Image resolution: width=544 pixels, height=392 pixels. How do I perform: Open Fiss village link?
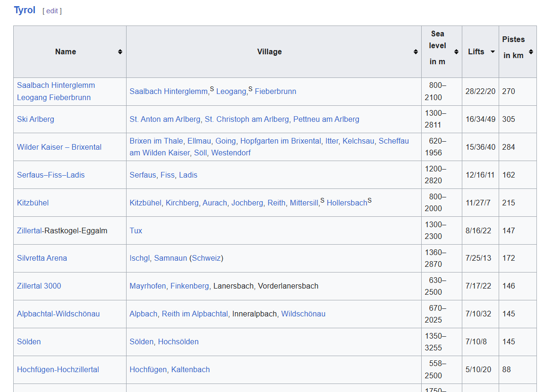(x=168, y=175)
